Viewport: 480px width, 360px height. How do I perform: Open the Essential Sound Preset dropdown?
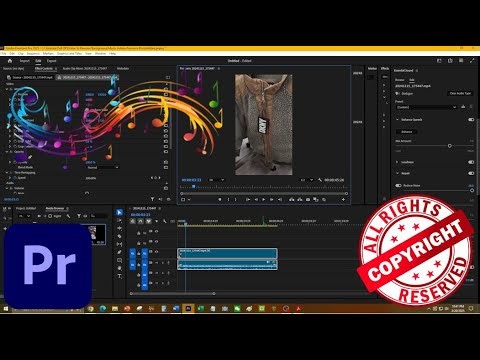[426, 107]
